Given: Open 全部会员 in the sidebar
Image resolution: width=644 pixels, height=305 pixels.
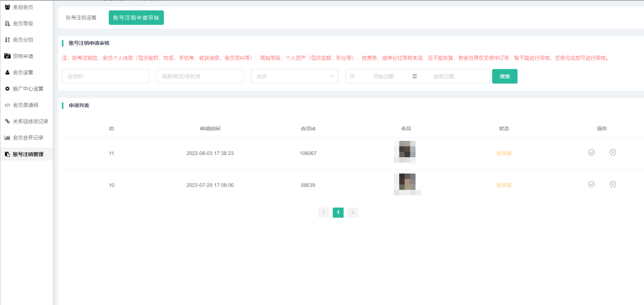Looking at the screenshot, I should (23, 7).
